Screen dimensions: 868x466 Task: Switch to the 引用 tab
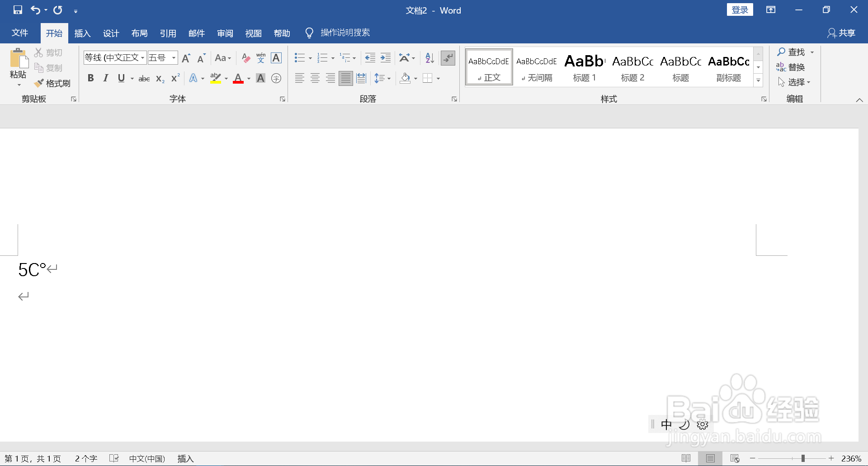click(168, 33)
